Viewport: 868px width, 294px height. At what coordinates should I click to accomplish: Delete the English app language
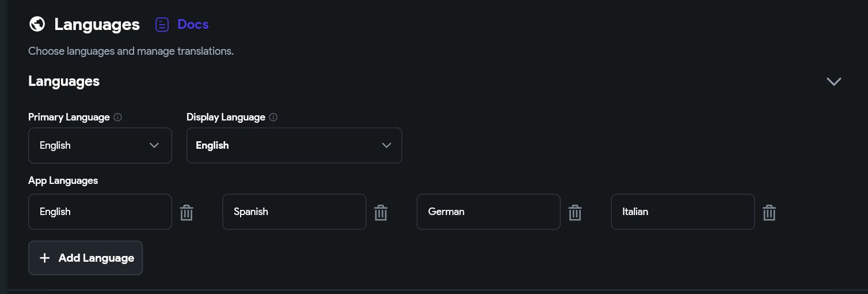186,213
